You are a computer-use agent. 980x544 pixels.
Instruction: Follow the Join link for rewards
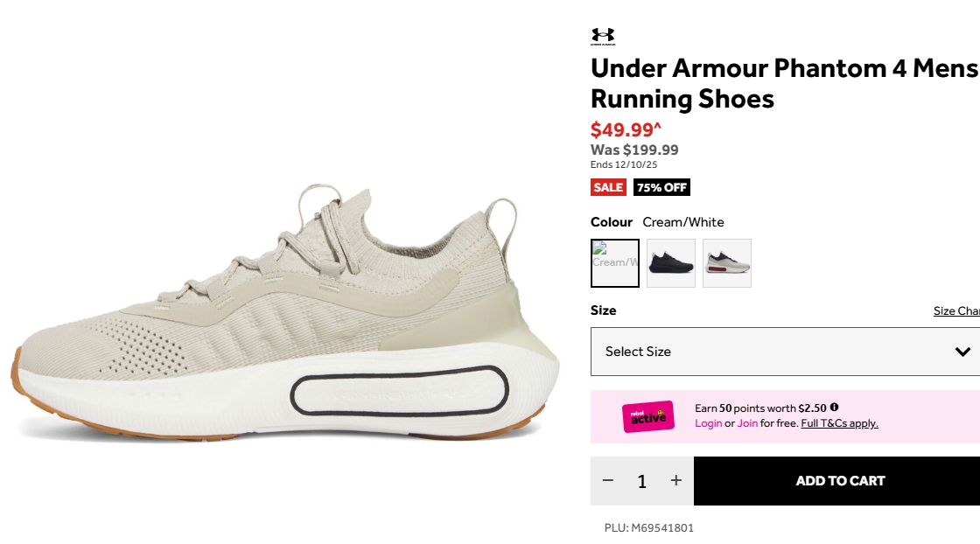[747, 423]
